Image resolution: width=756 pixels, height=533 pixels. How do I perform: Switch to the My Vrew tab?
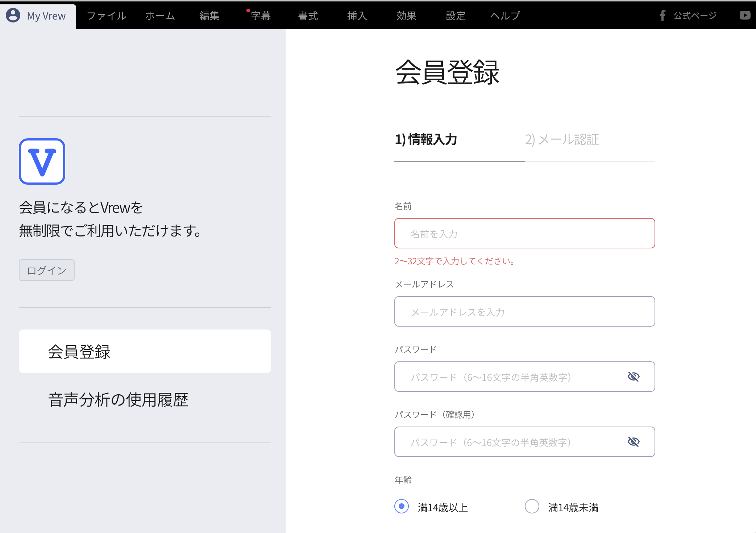click(38, 16)
